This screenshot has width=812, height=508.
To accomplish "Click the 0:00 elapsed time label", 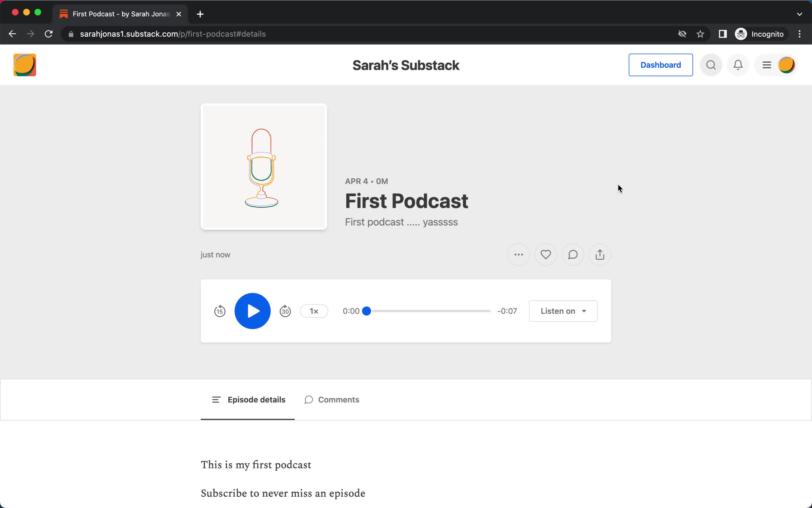I will pos(351,311).
